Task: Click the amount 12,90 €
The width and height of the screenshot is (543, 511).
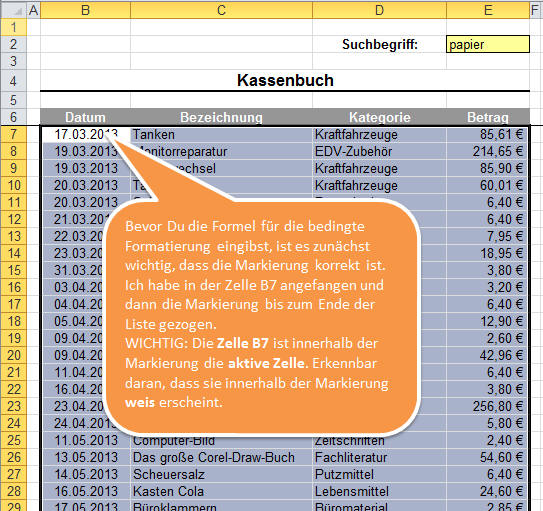Action: pos(488,321)
